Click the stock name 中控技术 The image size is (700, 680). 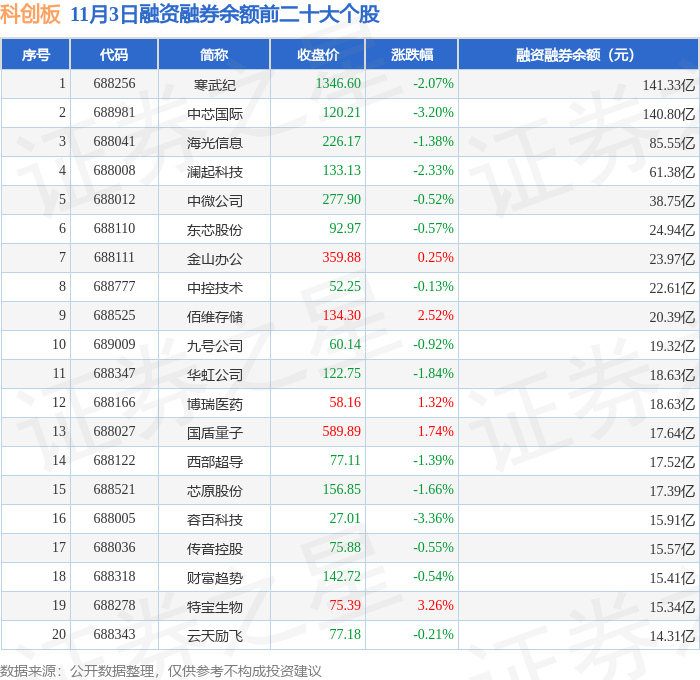pyautogui.click(x=215, y=288)
